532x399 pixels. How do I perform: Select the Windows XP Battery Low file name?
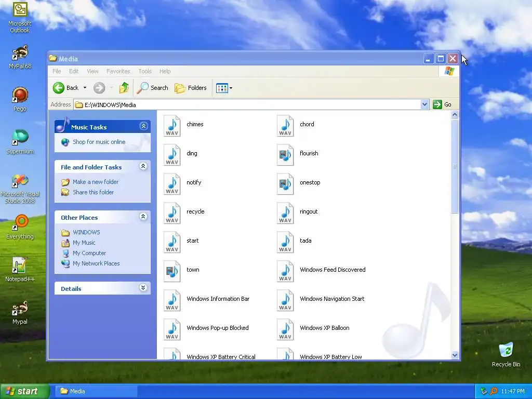click(331, 356)
